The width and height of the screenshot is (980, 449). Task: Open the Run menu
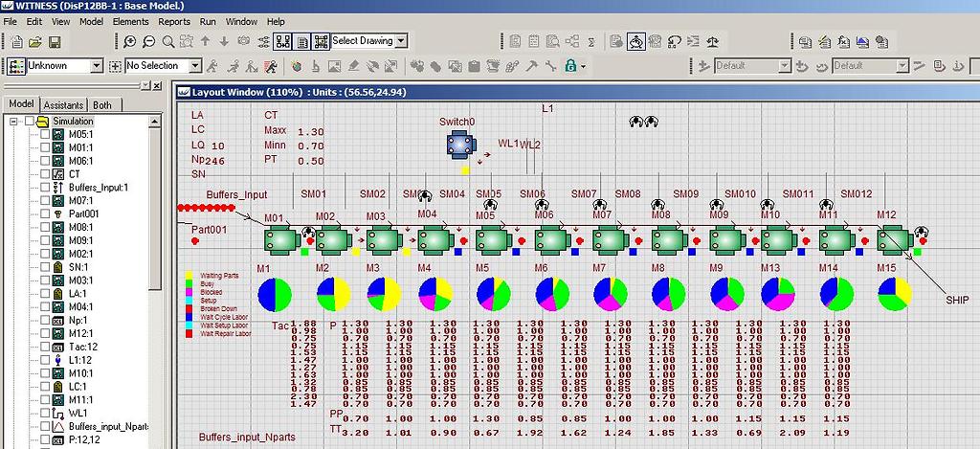(x=208, y=21)
